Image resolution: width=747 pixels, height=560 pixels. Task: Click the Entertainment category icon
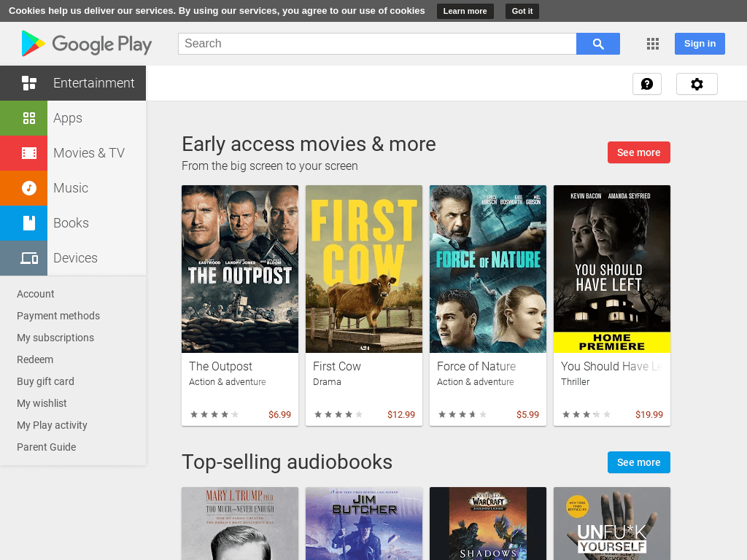tap(29, 83)
